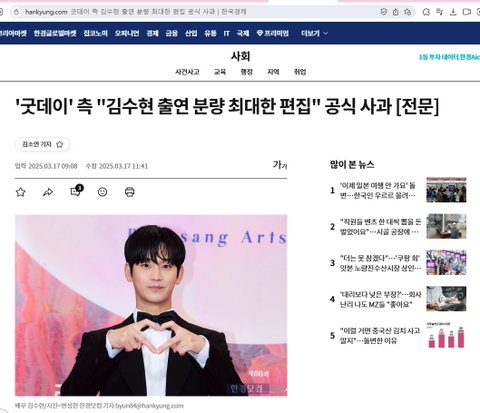
Task: Open the kimchi chart thumbnail in 많이 본 뉴스
Action: tap(446, 335)
